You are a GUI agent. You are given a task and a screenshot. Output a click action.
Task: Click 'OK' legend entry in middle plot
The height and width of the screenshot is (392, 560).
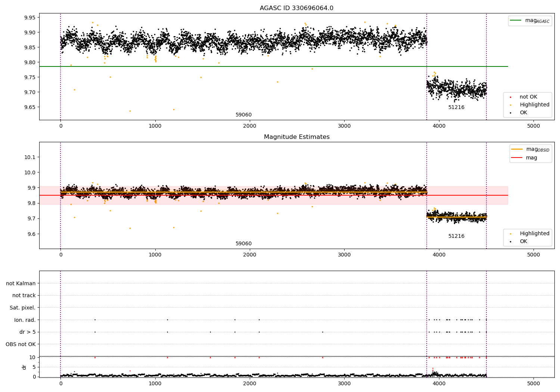(523, 242)
